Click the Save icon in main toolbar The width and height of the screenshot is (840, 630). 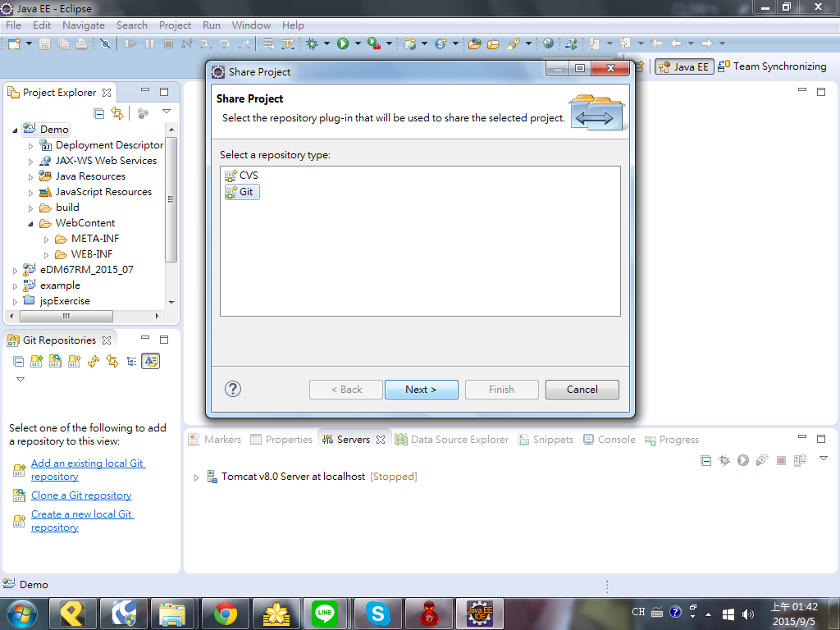(45, 43)
